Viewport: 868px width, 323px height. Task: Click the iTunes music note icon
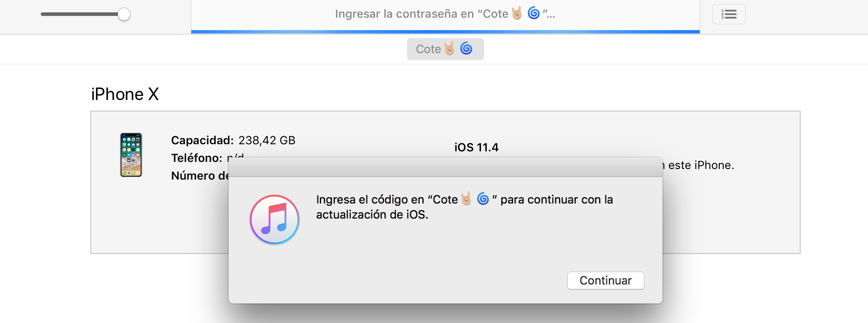click(x=275, y=219)
